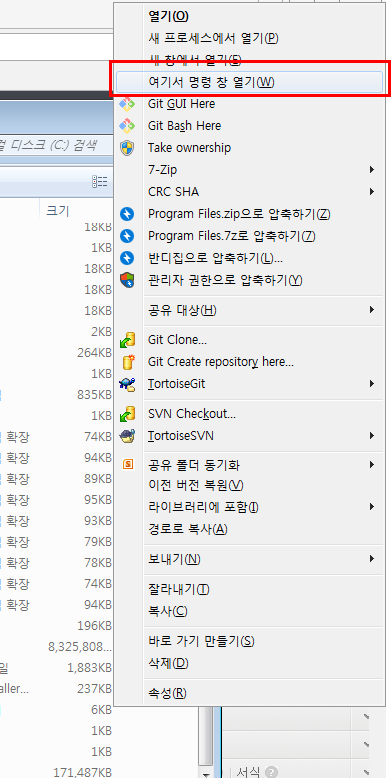Select Take ownership menu entry

(x=250, y=148)
